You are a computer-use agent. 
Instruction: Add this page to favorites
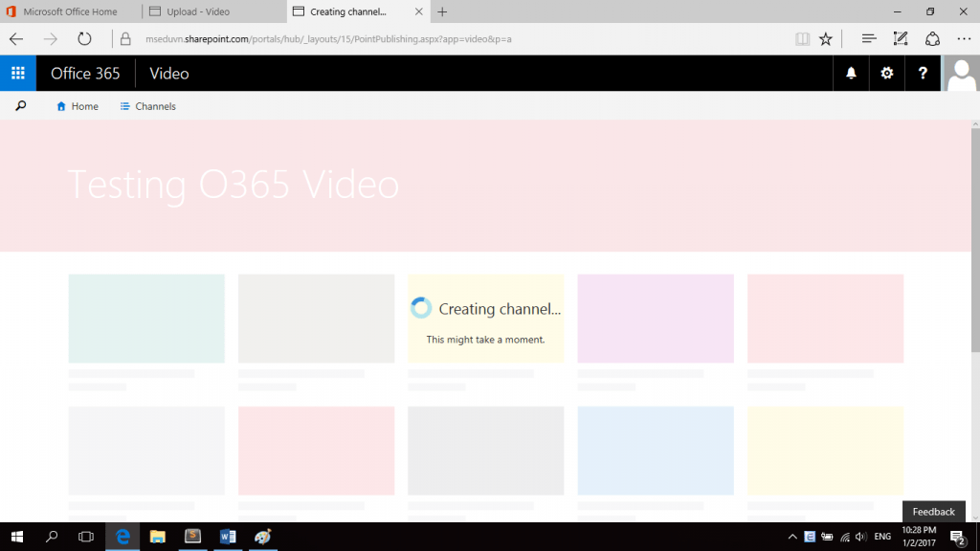[x=826, y=38]
